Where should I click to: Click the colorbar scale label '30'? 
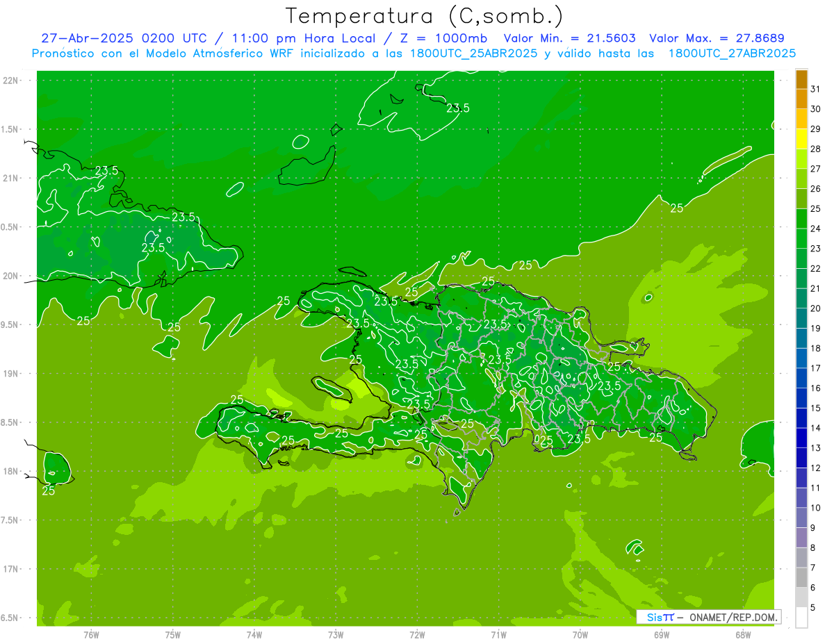pyautogui.click(x=816, y=109)
